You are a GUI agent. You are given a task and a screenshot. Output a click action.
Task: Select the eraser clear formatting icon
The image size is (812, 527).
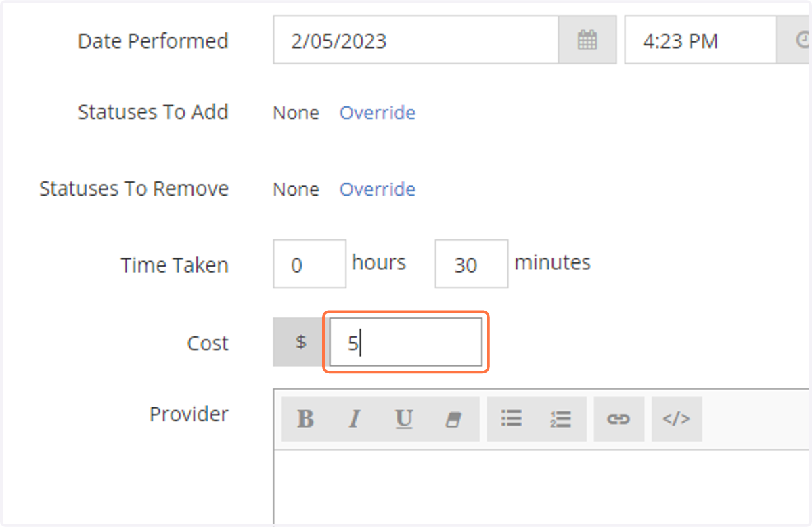(x=453, y=419)
